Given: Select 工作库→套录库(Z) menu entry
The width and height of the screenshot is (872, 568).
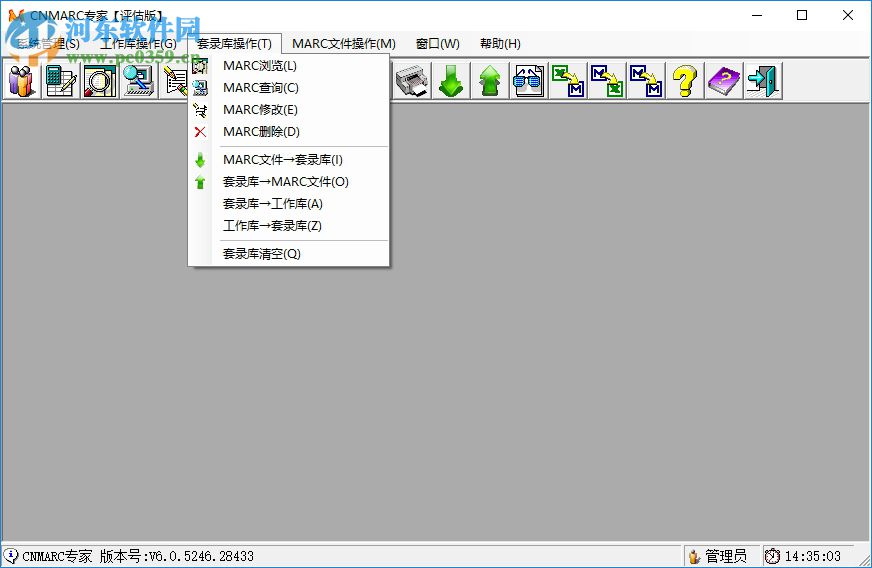Looking at the screenshot, I should coord(289,226).
